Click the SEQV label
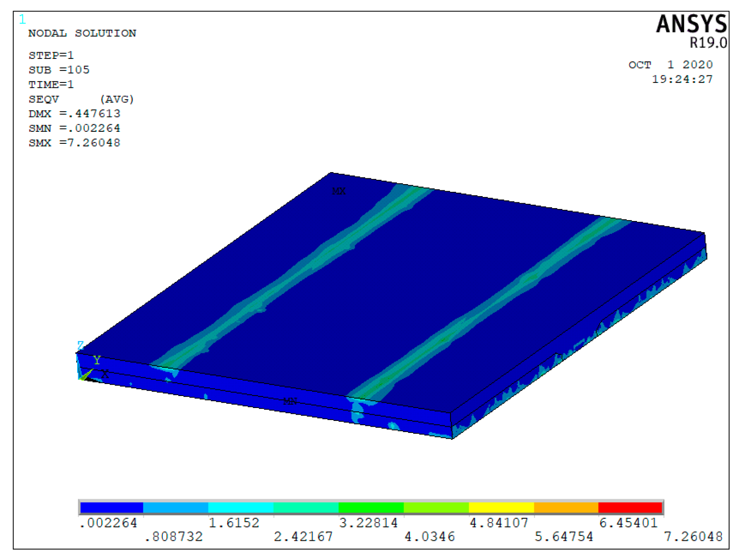 pos(44,99)
